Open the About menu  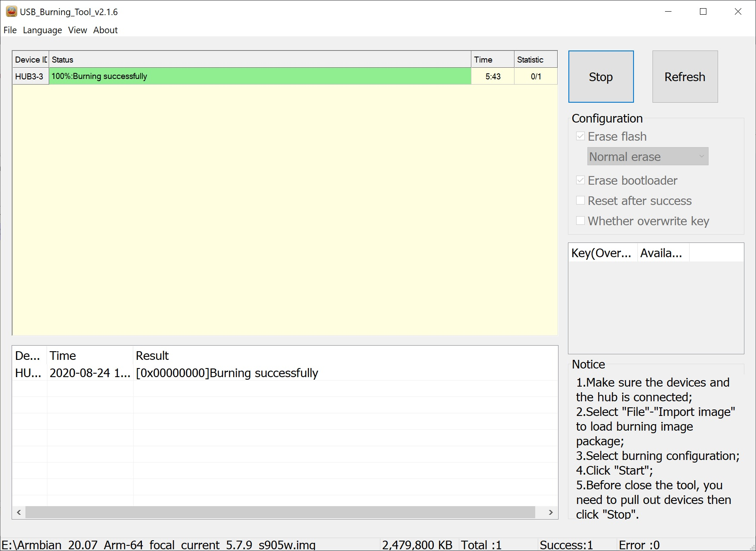pyautogui.click(x=105, y=30)
